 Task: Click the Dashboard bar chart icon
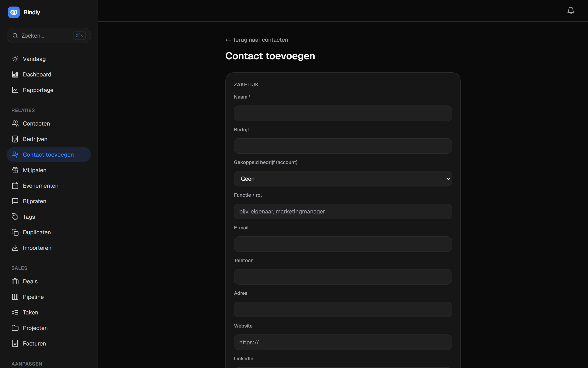15,74
